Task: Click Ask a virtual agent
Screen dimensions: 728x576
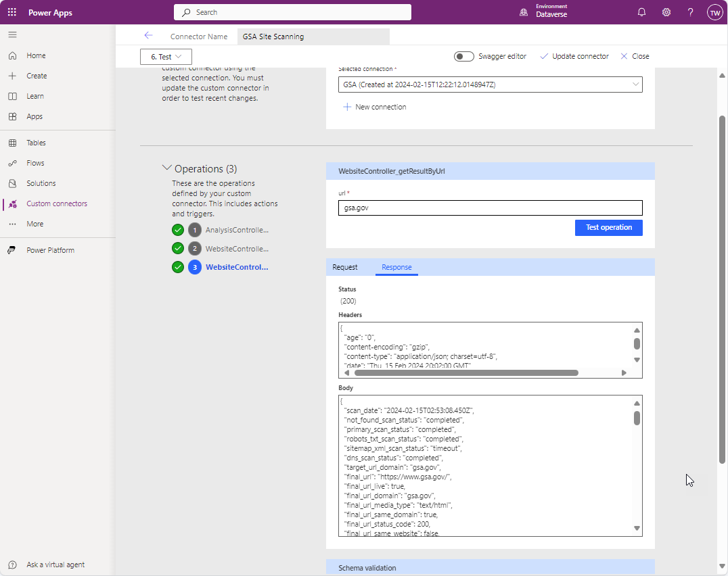Action: point(55,565)
